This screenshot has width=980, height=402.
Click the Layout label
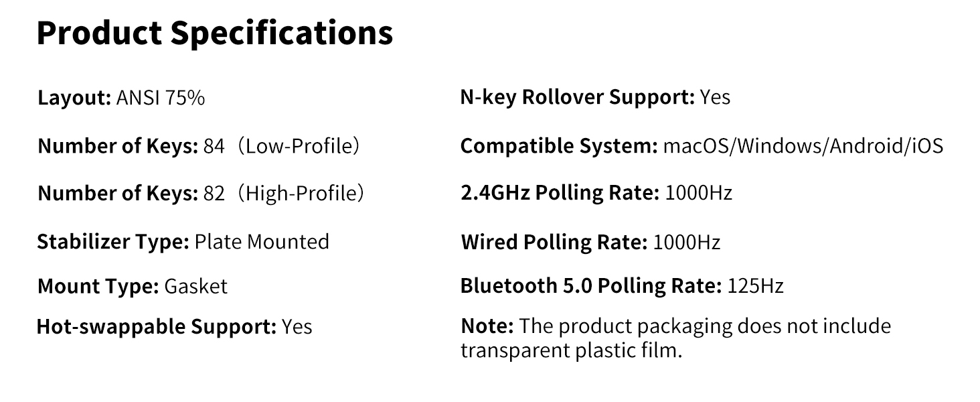tap(74, 98)
